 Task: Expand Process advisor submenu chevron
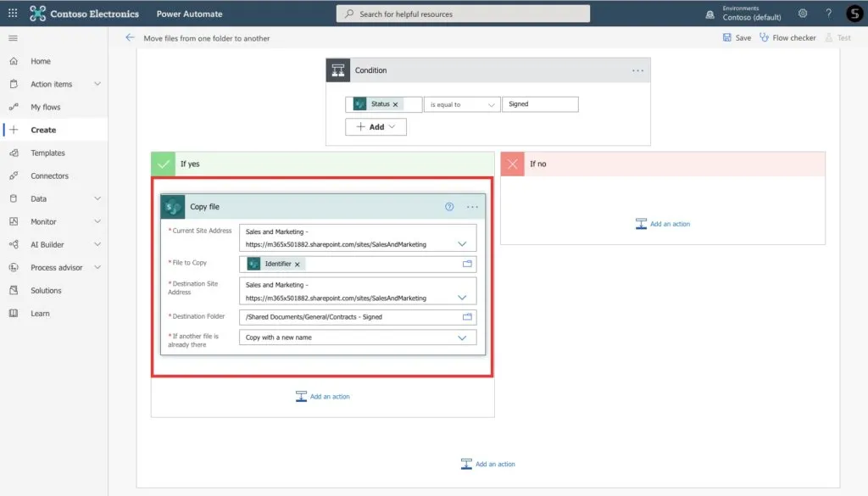pos(97,267)
